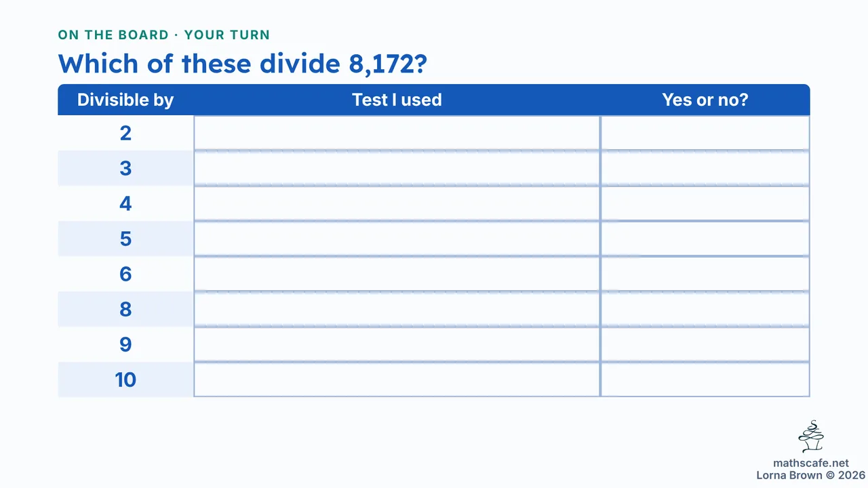Screen dimensions: 868x488
Task: Click the divisor number 8 label
Action: 125,309
